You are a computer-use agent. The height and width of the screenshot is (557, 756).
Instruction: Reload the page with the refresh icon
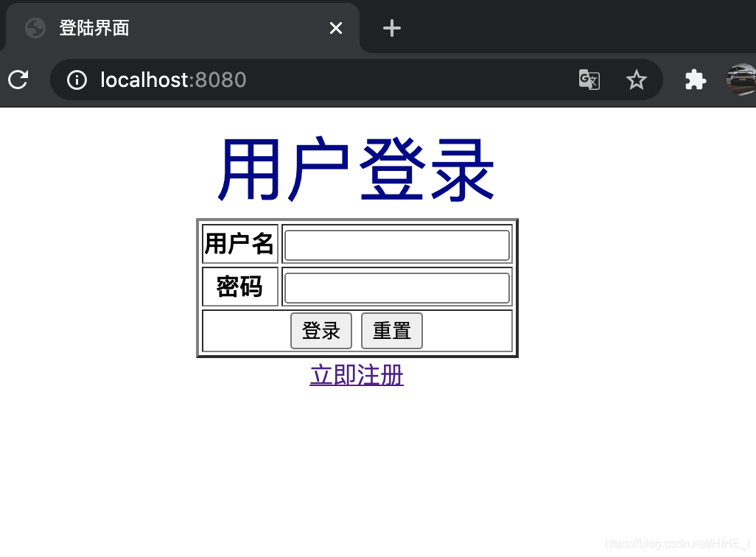coord(18,80)
